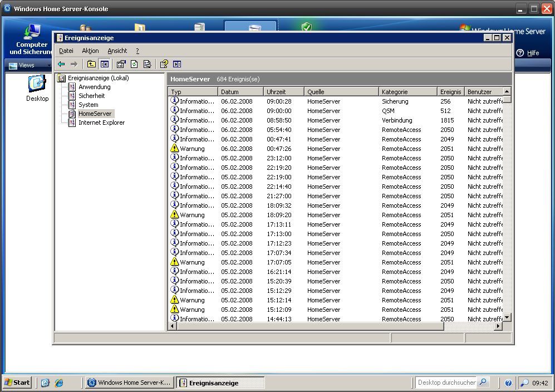555x392 pixels.
Task: Refresh the event list
Action: point(134,64)
